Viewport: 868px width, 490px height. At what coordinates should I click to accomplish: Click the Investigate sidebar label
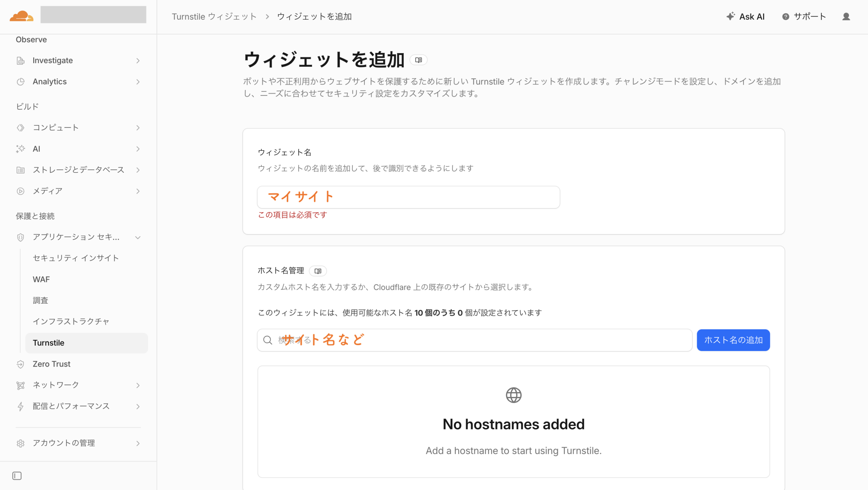click(53, 61)
